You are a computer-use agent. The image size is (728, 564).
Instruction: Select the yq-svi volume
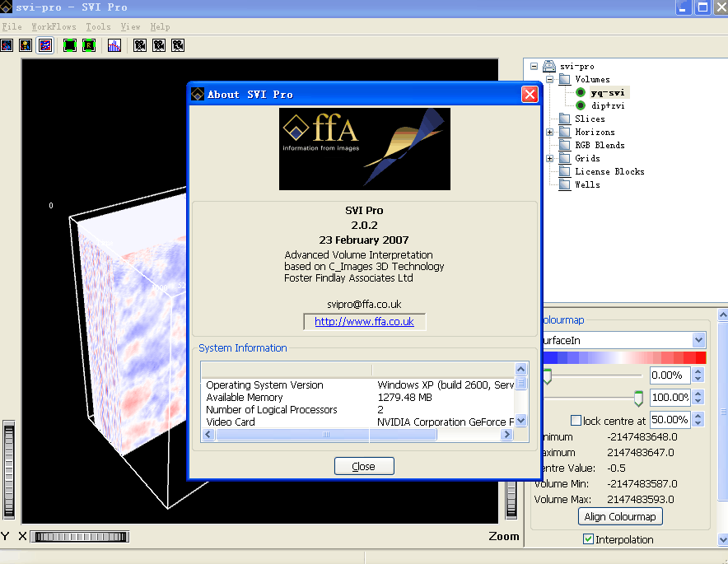pyautogui.click(x=608, y=92)
